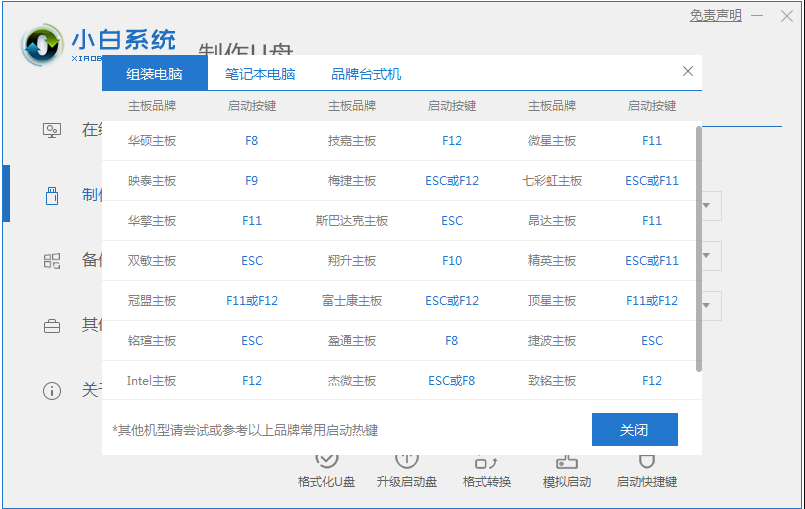Click the briefcase icon in the sidebar
Viewport: 805px width, 509px height.
52,325
